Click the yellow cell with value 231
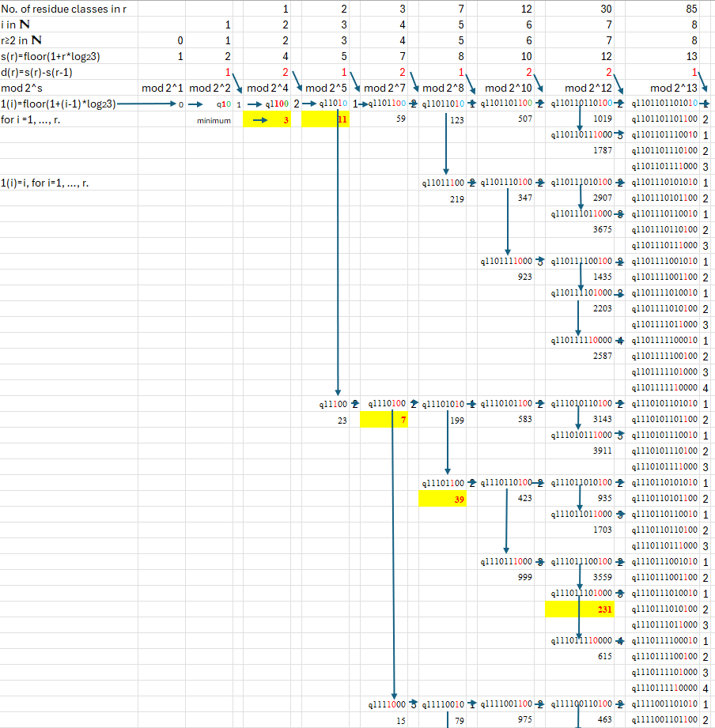The image size is (715, 728). (579, 609)
